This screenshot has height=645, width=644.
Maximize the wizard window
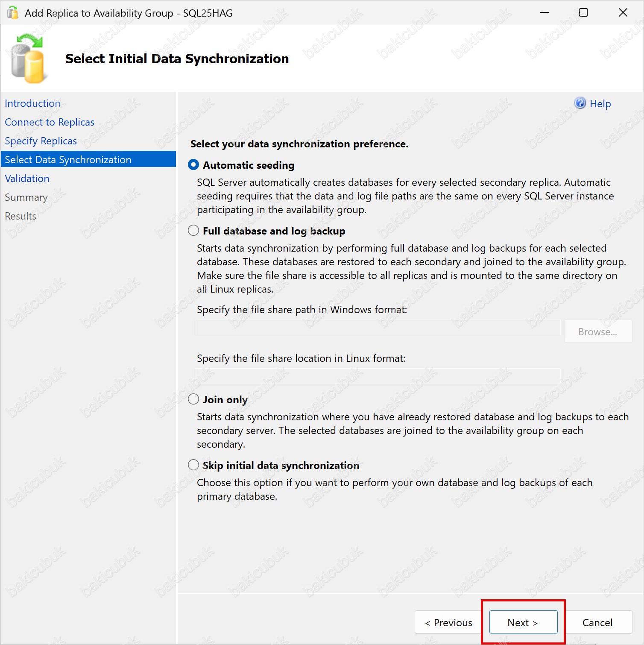(583, 13)
